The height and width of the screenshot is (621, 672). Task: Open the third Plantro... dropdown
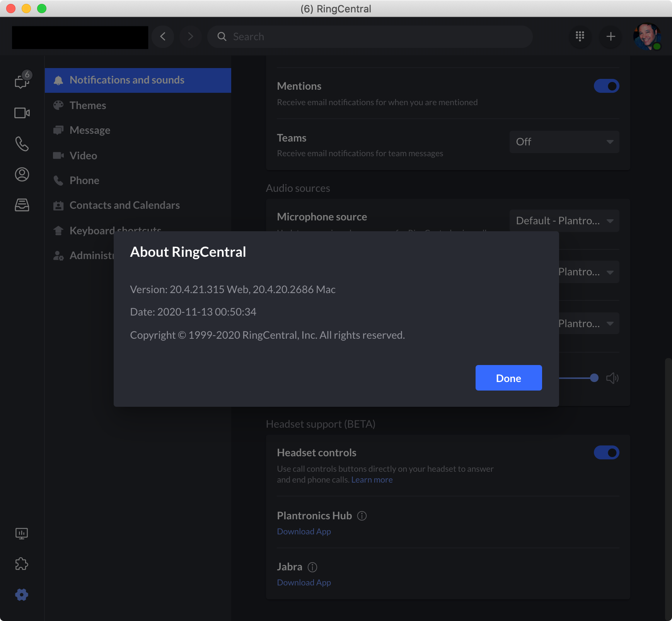pyautogui.click(x=588, y=324)
